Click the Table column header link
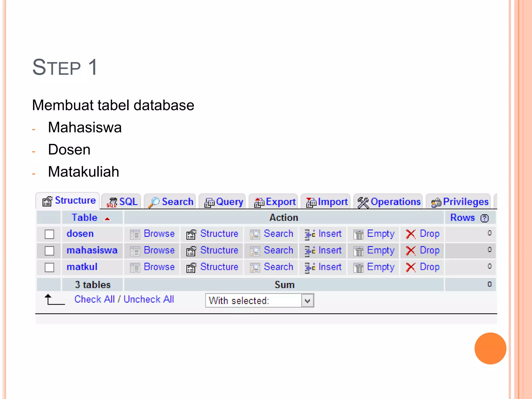The width and height of the screenshot is (532, 399). tap(84, 217)
